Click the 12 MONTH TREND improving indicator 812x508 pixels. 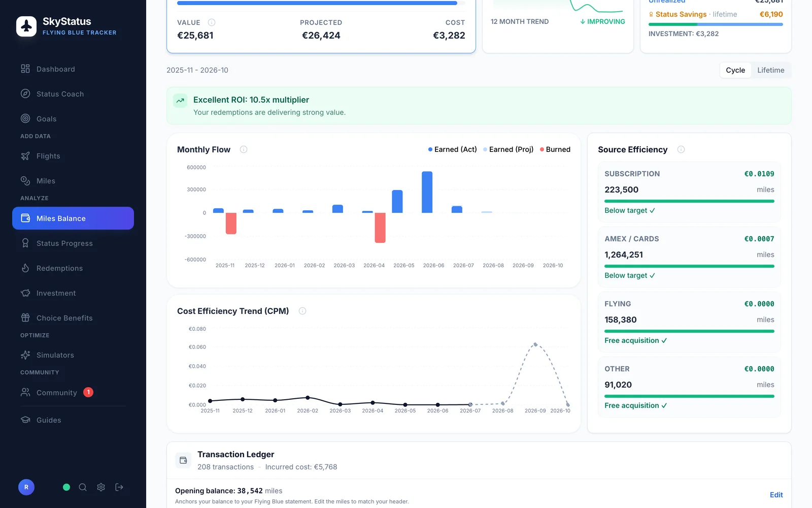pos(602,21)
